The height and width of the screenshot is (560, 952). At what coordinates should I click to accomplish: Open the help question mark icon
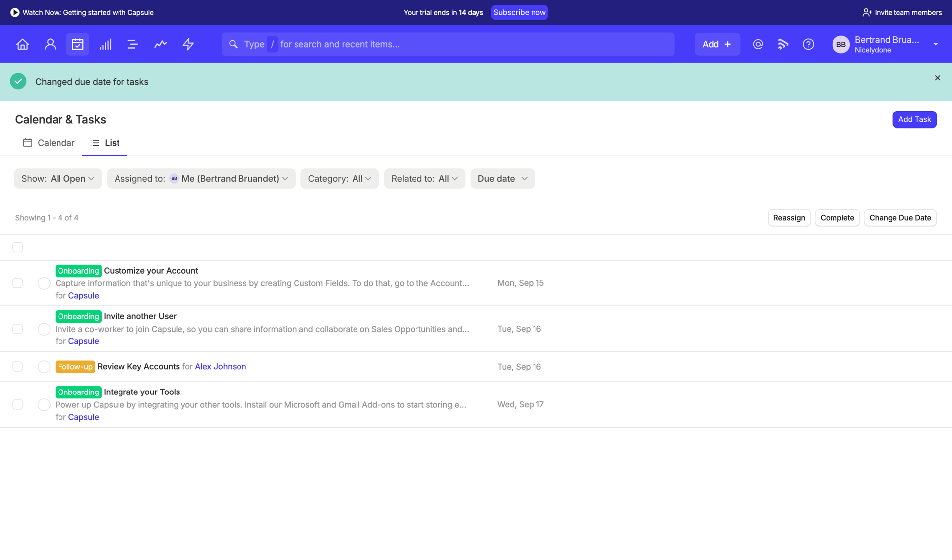tap(808, 44)
